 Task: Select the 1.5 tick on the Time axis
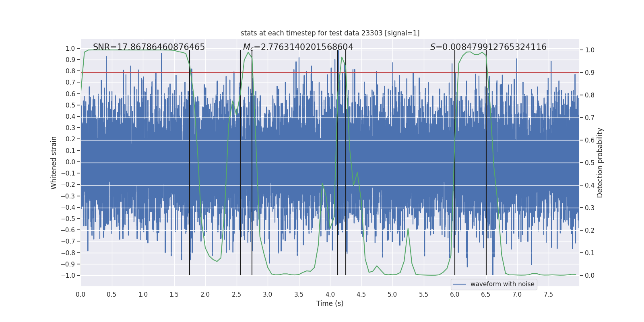pyautogui.click(x=174, y=294)
